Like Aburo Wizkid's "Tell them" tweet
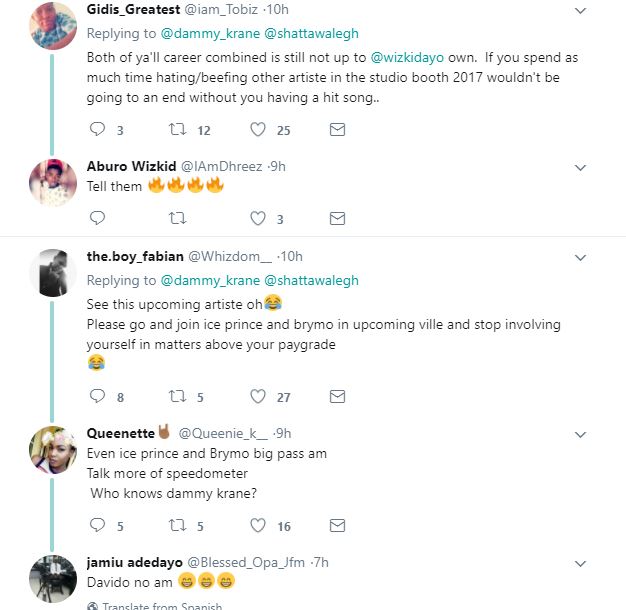 (x=257, y=218)
